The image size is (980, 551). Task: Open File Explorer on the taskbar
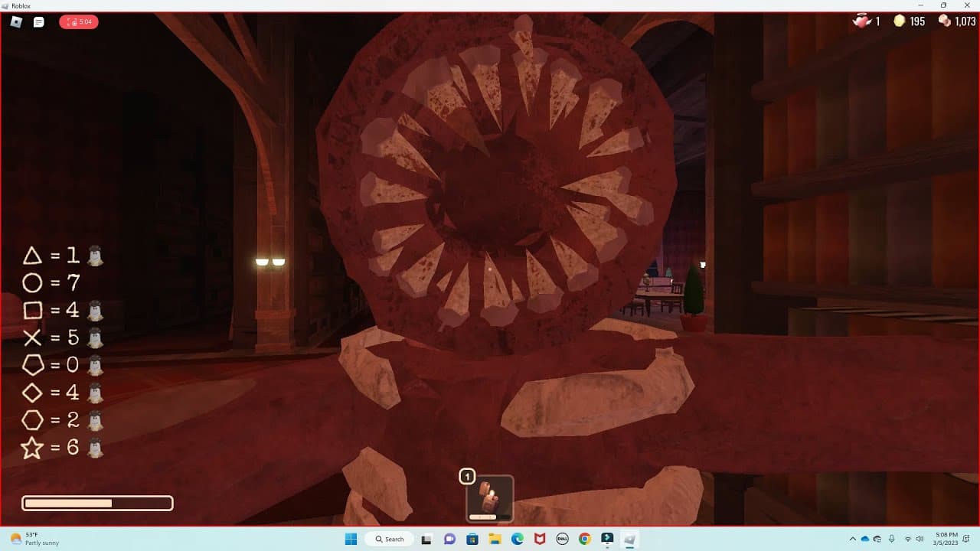pos(495,539)
